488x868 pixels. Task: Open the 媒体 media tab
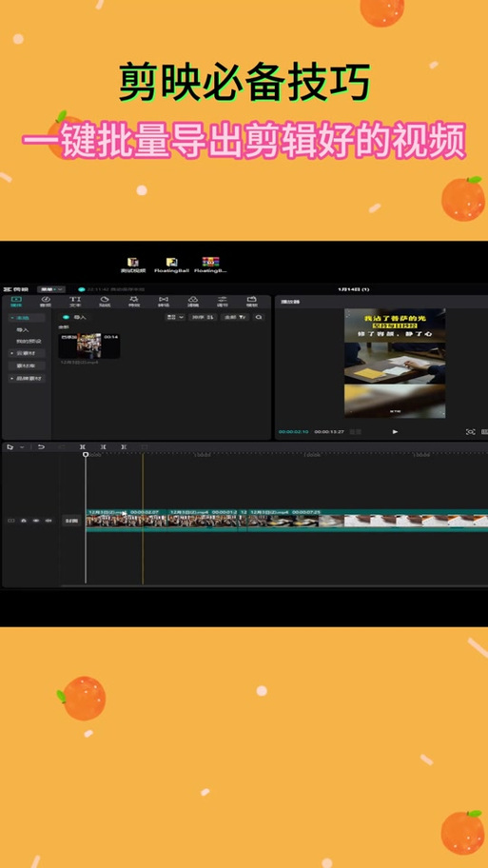click(16, 302)
